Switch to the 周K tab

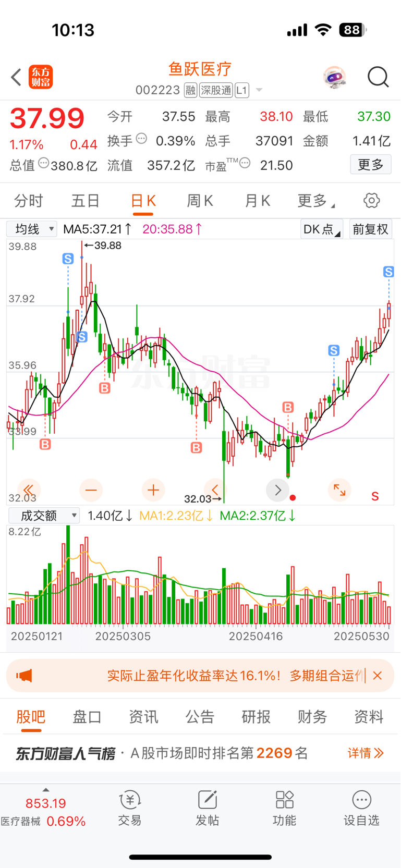point(200,201)
